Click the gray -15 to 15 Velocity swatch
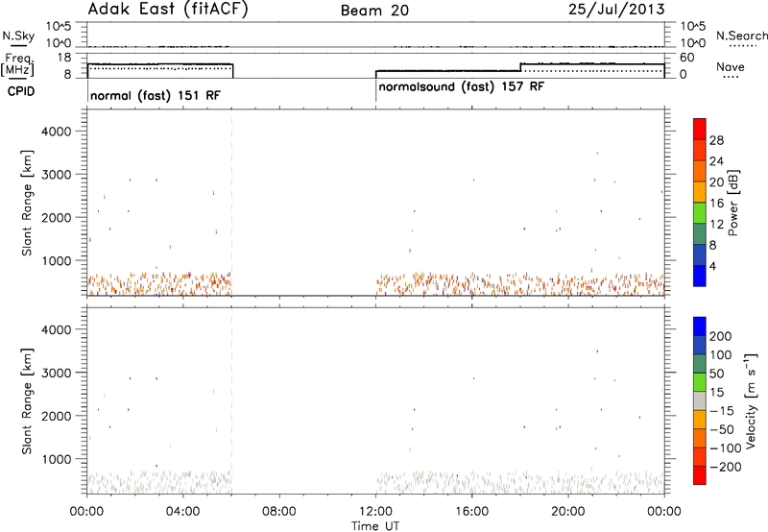This screenshot has height=532, width=768. (x=700, y=401)
